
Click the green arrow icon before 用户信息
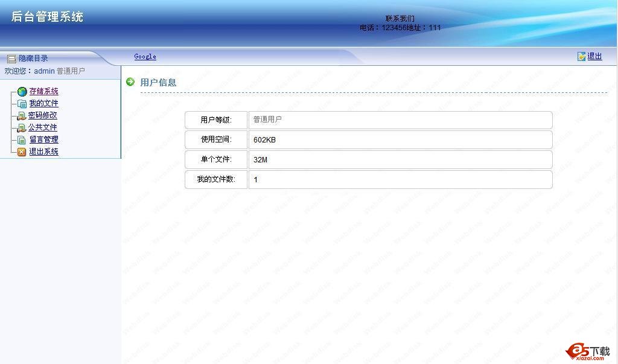130,82
